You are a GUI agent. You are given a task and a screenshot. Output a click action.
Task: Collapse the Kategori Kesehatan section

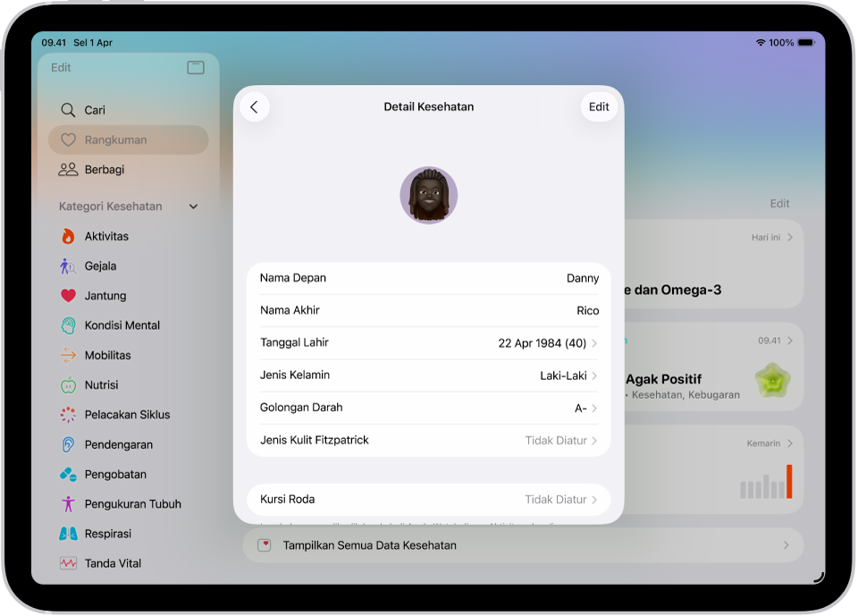point(193,206)
